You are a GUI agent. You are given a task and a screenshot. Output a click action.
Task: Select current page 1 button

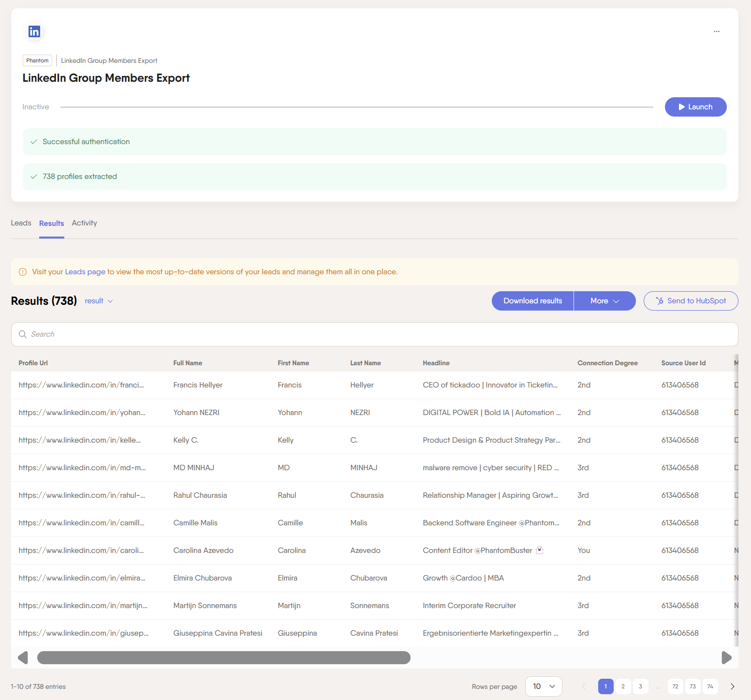605,686
